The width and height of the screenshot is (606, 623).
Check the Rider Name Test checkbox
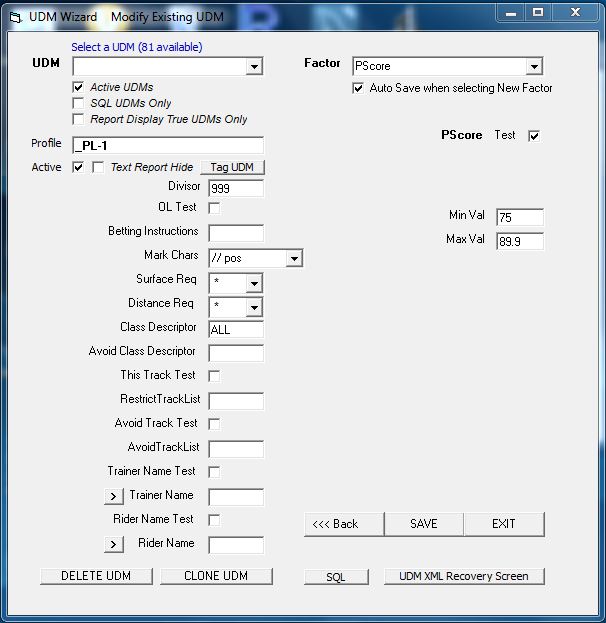[214, 520]
